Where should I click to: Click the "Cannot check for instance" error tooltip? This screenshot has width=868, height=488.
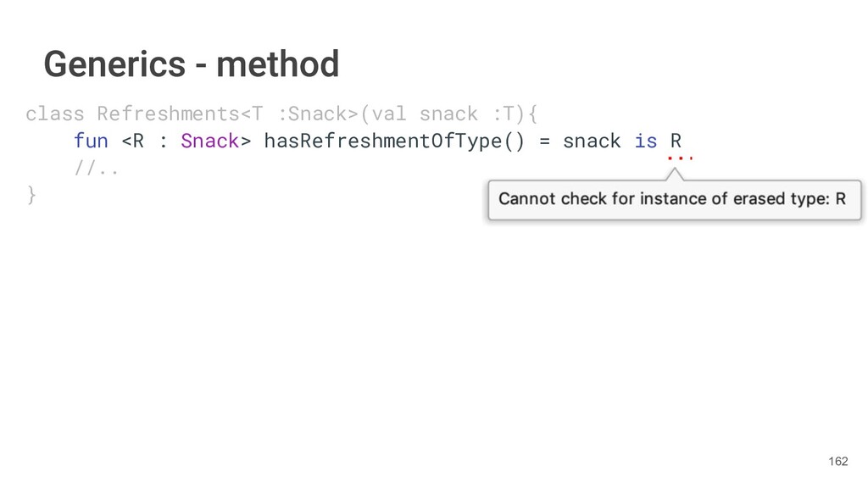[671, 200]
